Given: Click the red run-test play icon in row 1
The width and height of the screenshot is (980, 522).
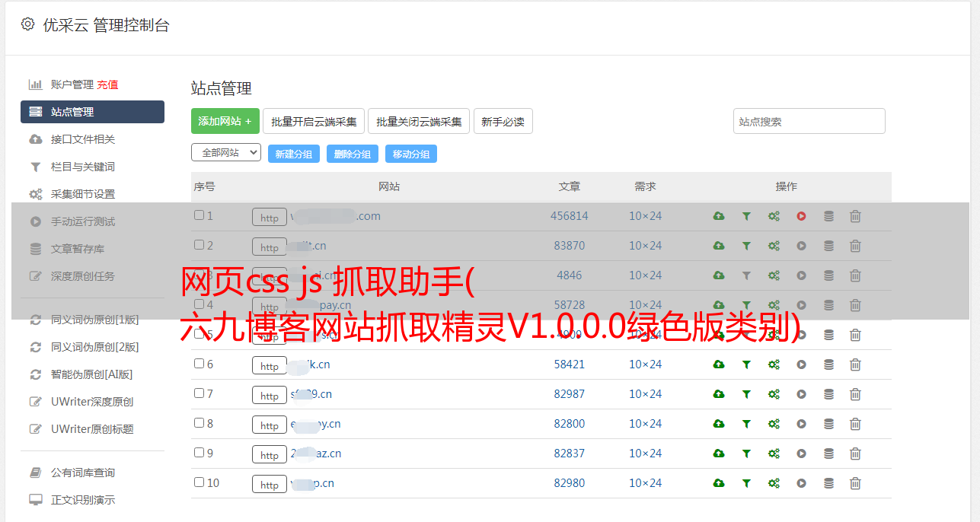Looking at the screenshot, I should tap(801, 216).
